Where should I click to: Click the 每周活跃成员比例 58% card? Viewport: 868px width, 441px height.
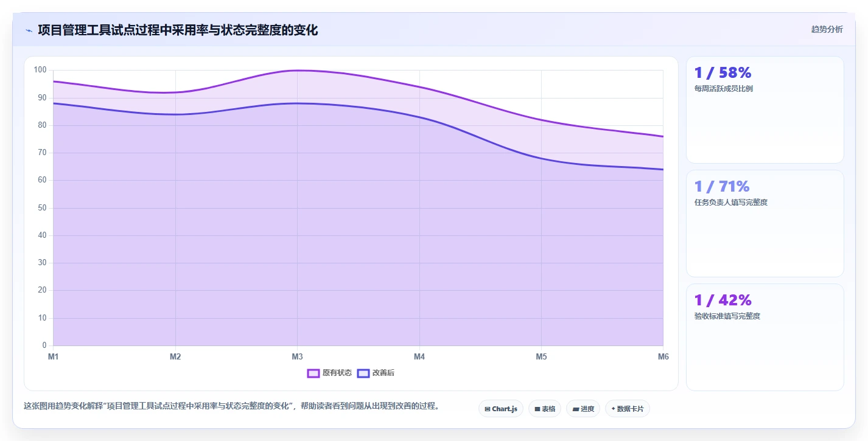click(765, 110)
